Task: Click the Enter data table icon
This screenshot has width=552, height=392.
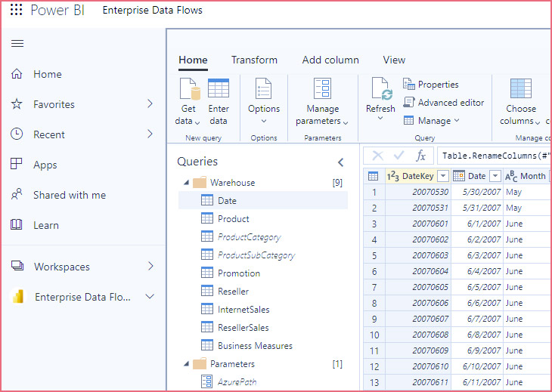Action: coord(219,88)
